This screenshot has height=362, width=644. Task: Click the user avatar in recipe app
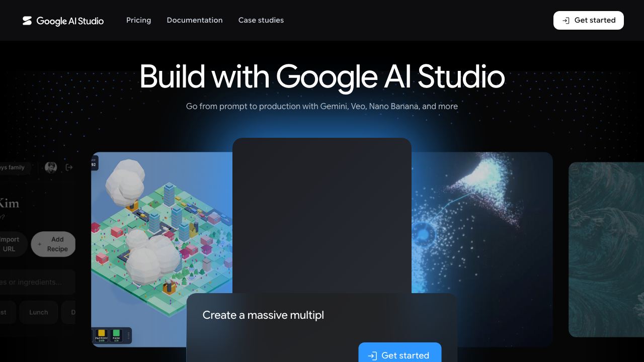point(51,167)
